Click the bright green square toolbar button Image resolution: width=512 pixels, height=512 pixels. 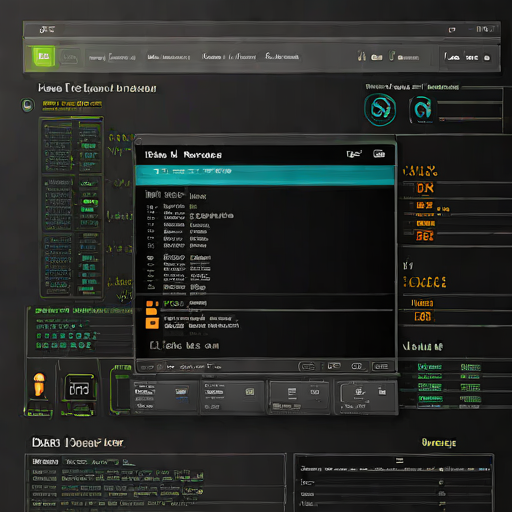coord(43,56)
